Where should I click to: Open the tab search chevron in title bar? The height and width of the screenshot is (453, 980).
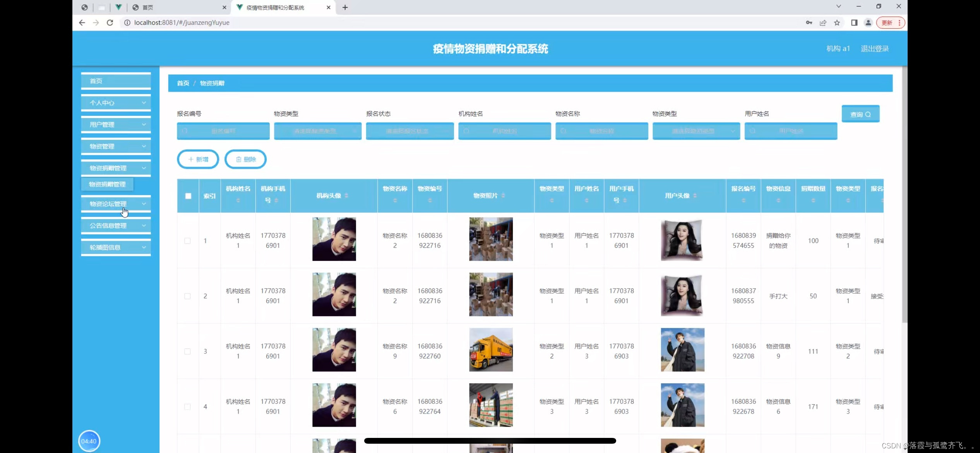(x=838, y=6)
